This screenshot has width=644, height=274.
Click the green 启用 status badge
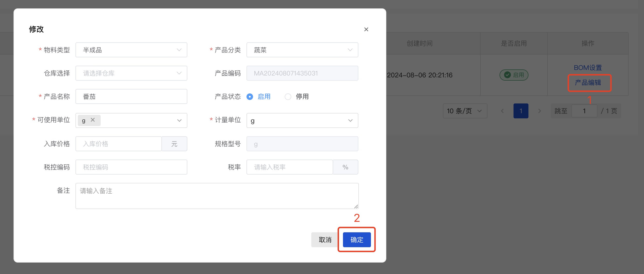[514, 75]
